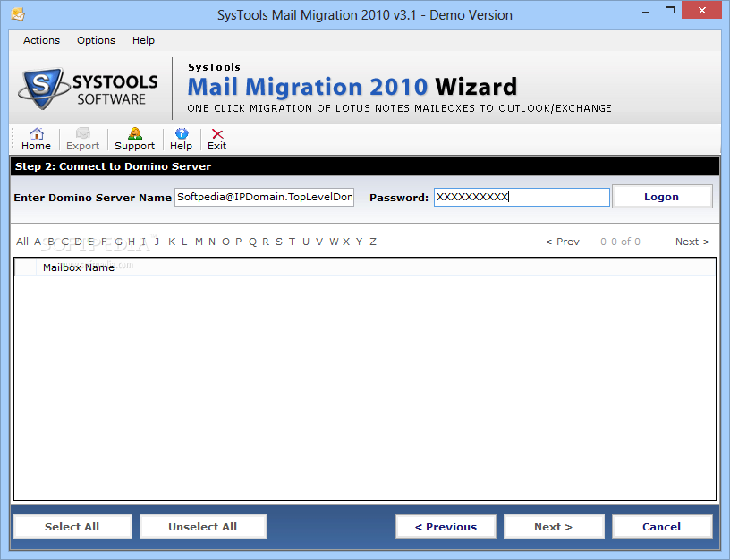
Task: Filter mailboxes by letter G
Action: click(118, 242)
